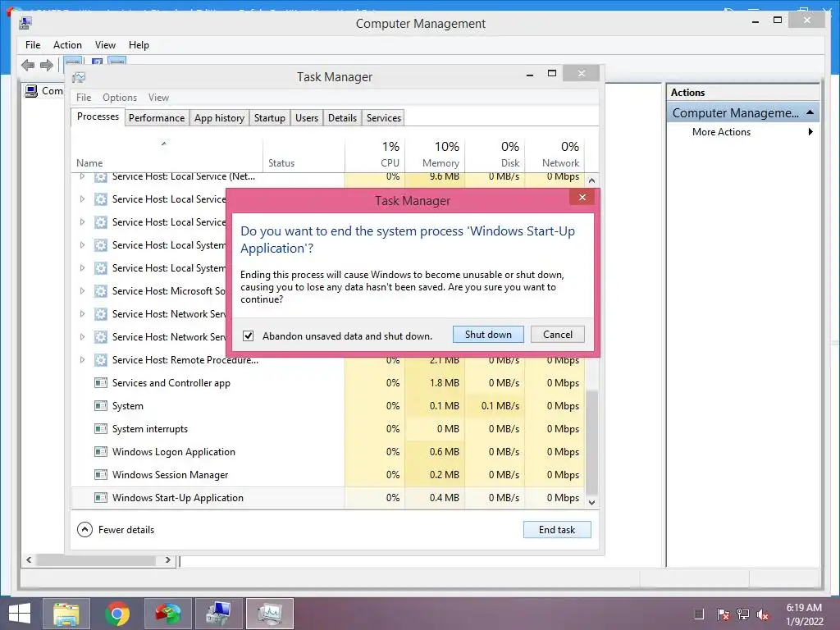Click network icon in system tray
Screen dimensions: 840x630
tap(743, 614)
